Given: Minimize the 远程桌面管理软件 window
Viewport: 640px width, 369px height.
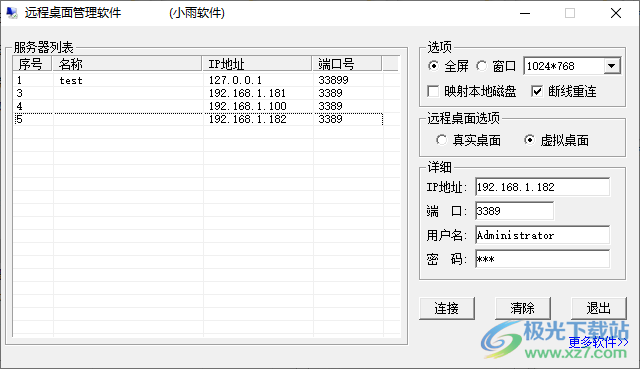Looking at the screenshot, I should tap(525, 13).
